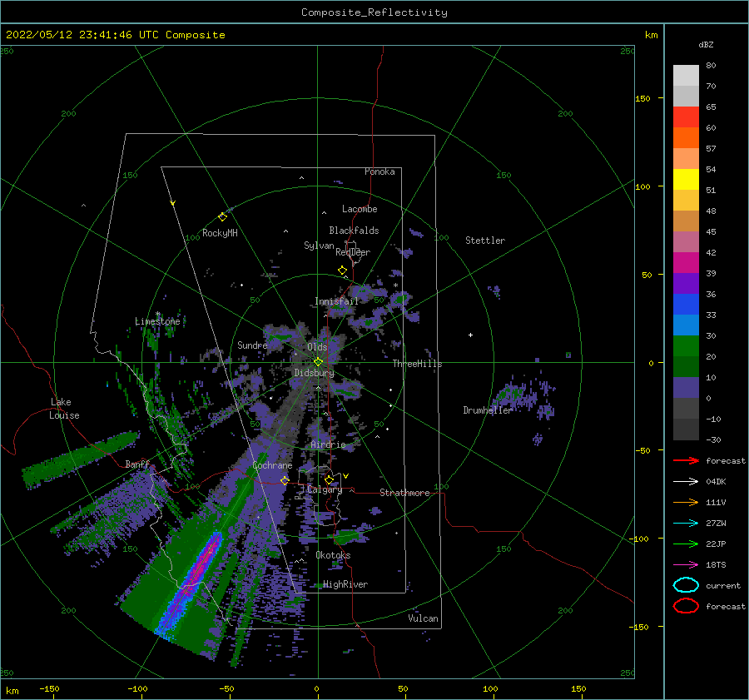The width and height of the screenshot is (749, 700).
Task: Click the Sundre label
Action: pyautogui.click(x=252, y=345)
